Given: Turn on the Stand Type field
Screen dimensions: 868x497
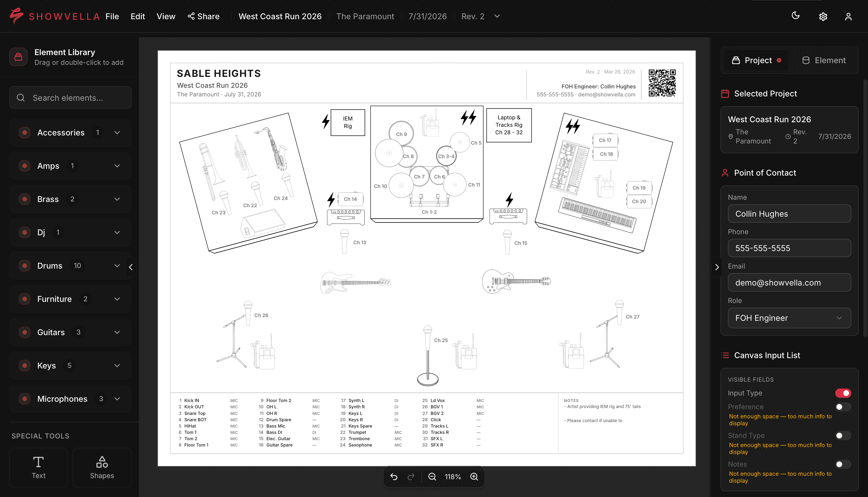Looking at the screenshot, I should pos(843,435).
